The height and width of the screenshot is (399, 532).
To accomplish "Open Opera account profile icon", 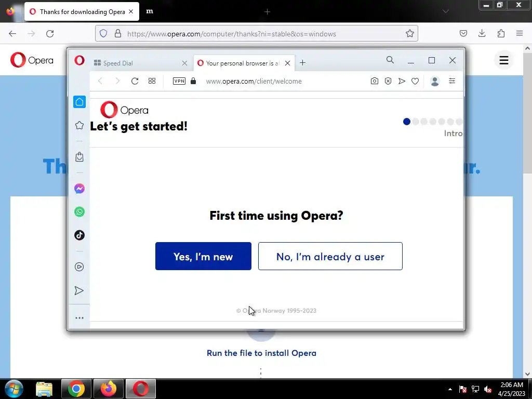I will click(x=435, y=81).
